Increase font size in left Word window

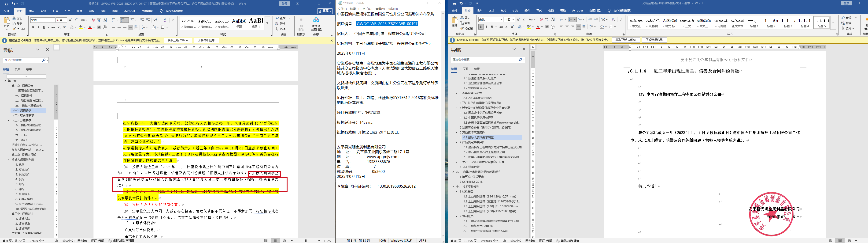pyautogui.click(x=70, y=20)
